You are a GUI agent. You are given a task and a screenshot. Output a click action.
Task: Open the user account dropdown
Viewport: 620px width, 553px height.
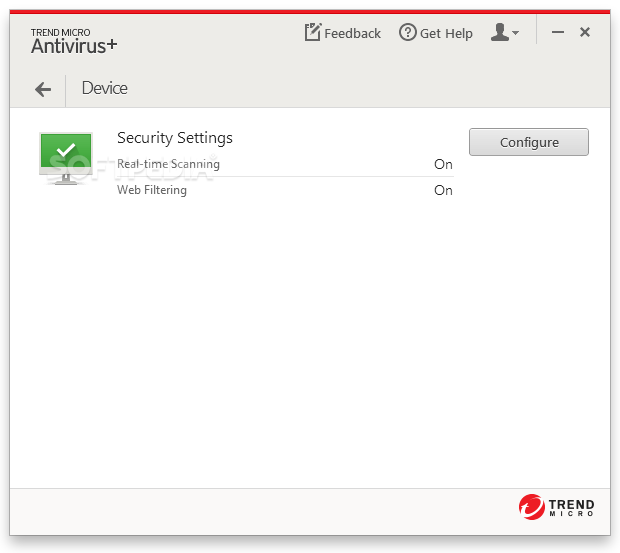click(505, 32)
